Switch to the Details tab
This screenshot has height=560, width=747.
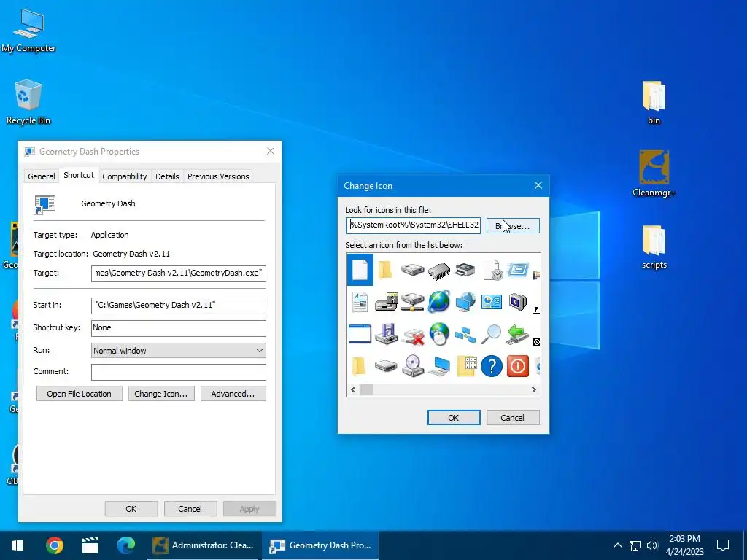point(167,176)
